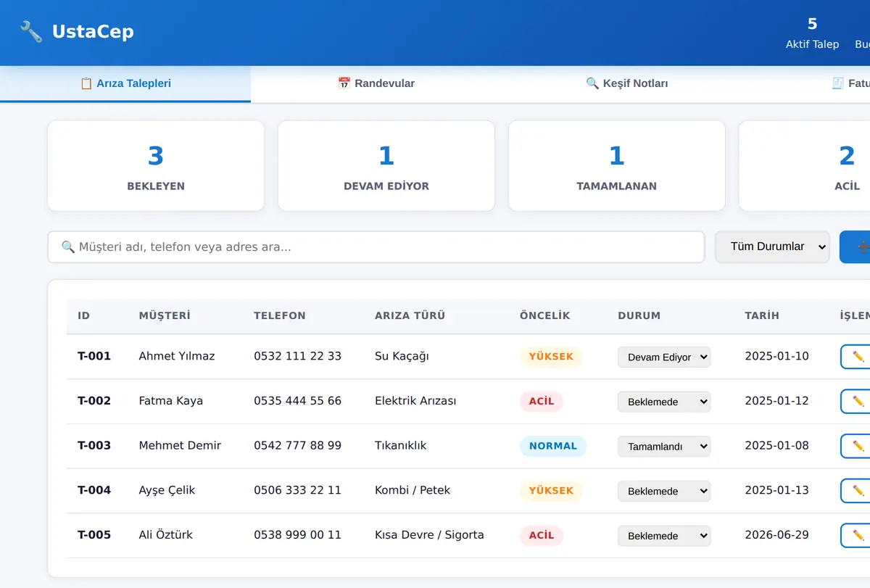Switch to the Keşif Notları tab

pos(627,84)
